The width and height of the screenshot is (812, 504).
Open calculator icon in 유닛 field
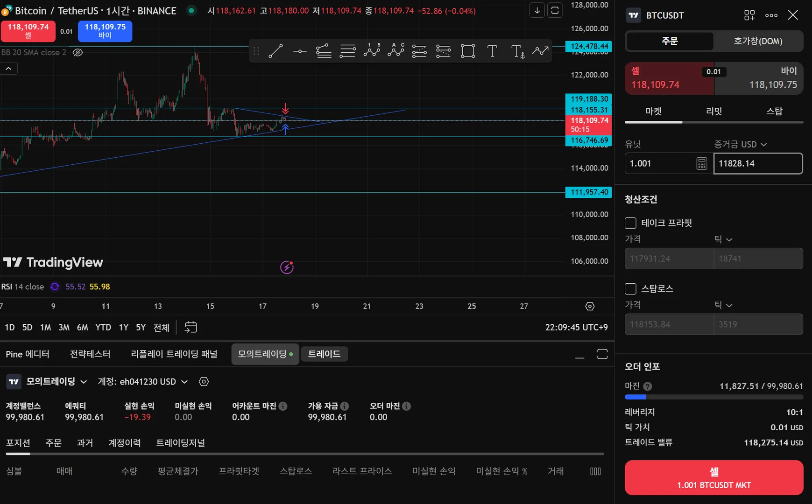(x=701, y=163)
